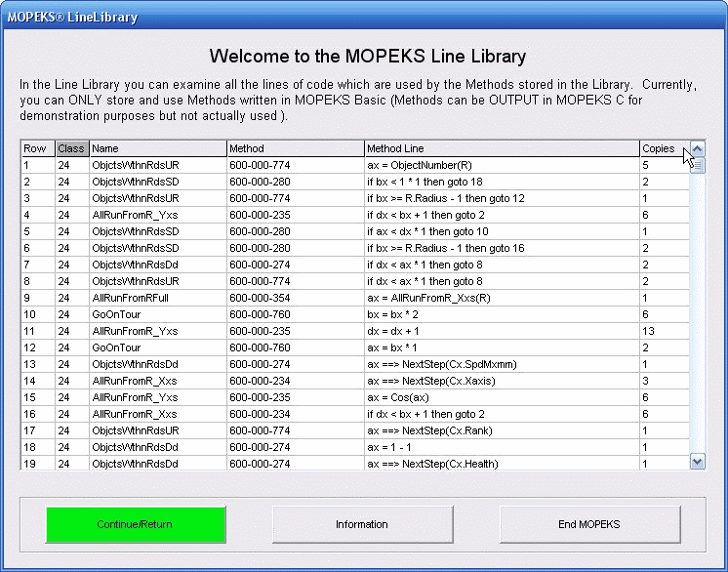Click the End MOPEKS button
Viewport: 728px width, 572px height.
coord(589,524)
